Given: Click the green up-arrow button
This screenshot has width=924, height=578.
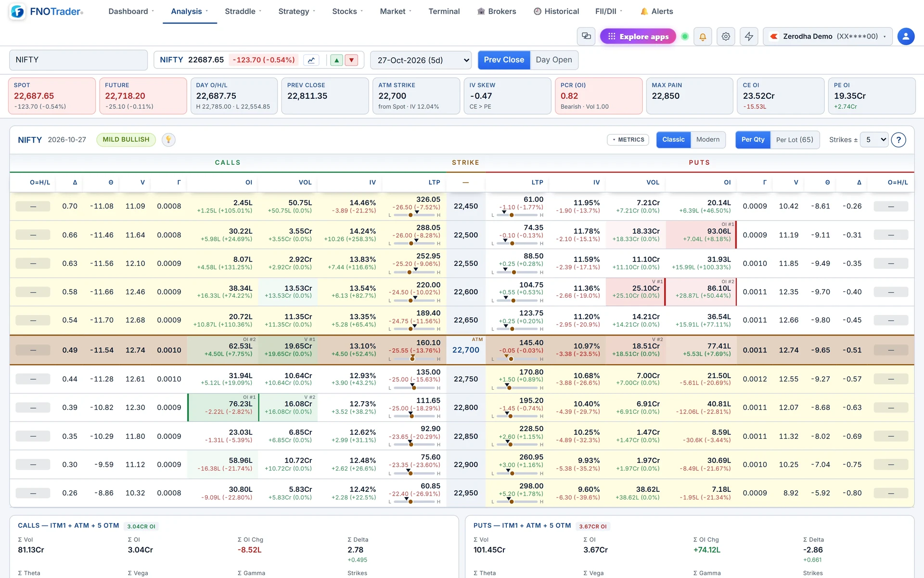Looking at the screenshot, I should [337, 60].
